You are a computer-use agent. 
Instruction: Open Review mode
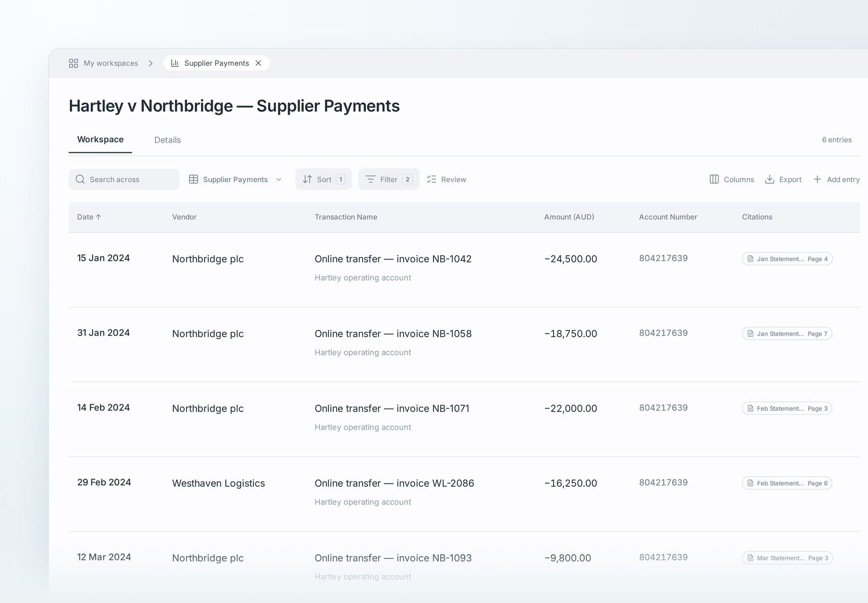point(447,179)
